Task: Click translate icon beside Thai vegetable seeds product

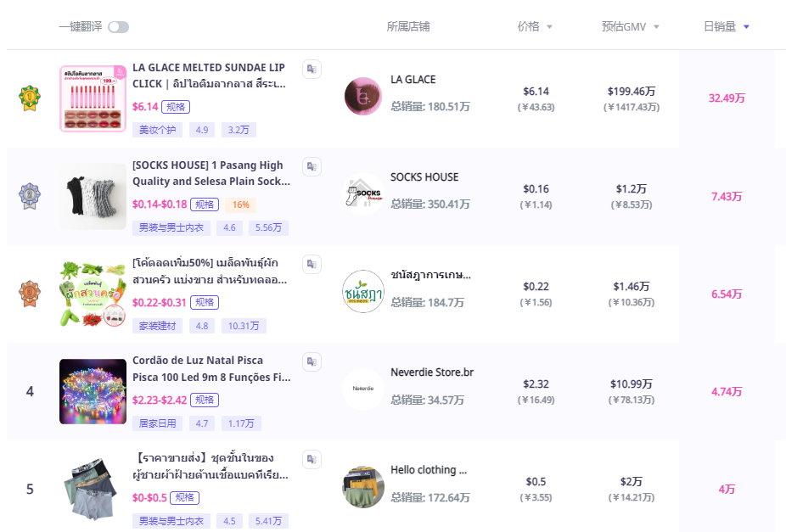Action: 312,264
